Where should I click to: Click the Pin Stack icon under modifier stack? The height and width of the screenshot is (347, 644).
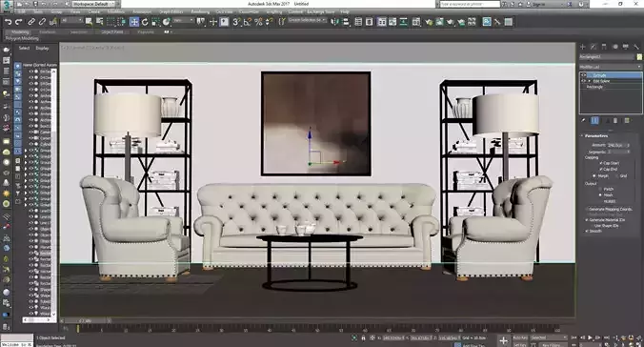(x=583, y=120)
